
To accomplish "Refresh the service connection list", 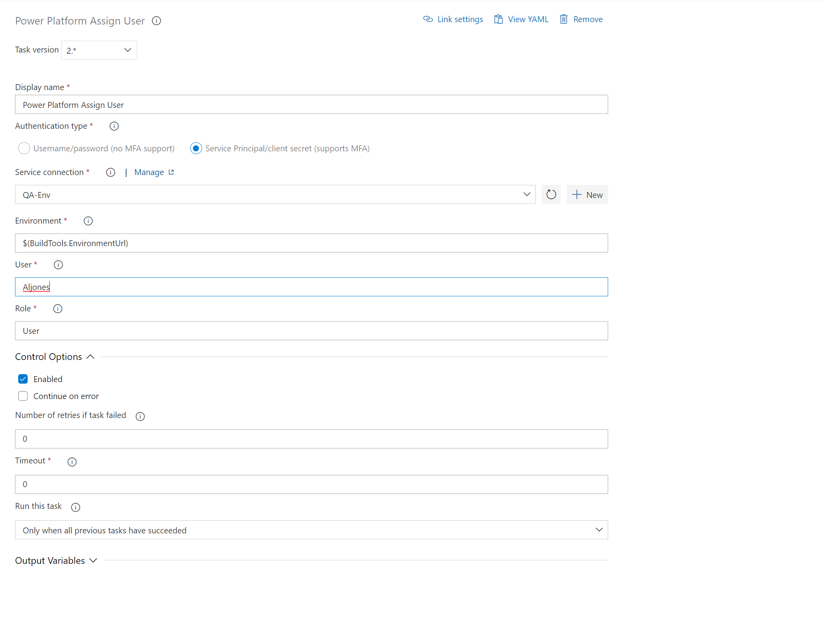I will point(551,194).
